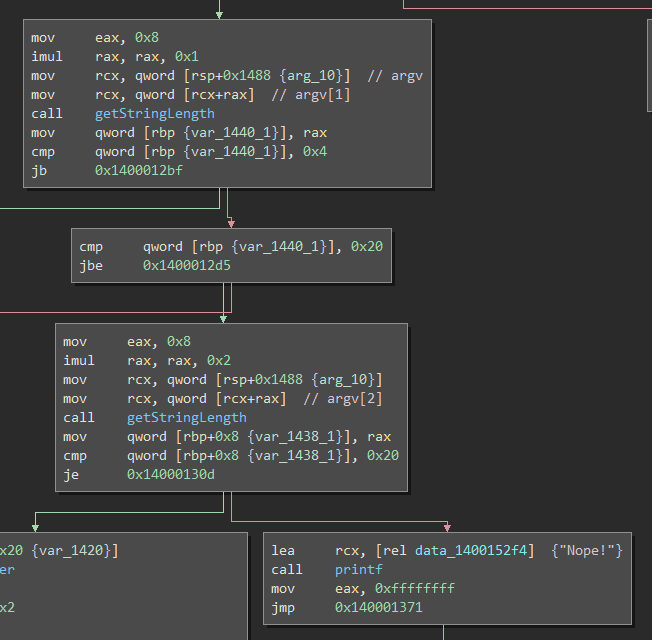Select the // argv[2] comment
This screenshot has height=640, width=652.
coord(343,398)
